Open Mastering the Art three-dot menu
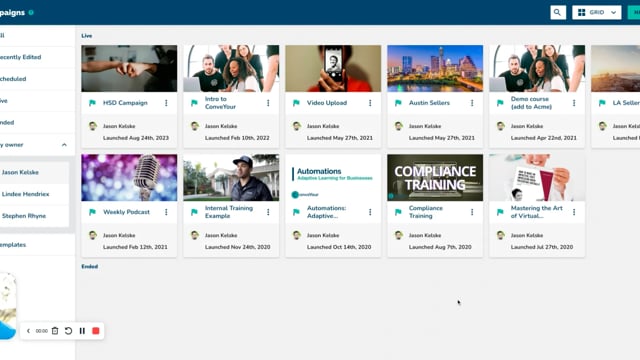The image size is (640, 360). point(574,212)
